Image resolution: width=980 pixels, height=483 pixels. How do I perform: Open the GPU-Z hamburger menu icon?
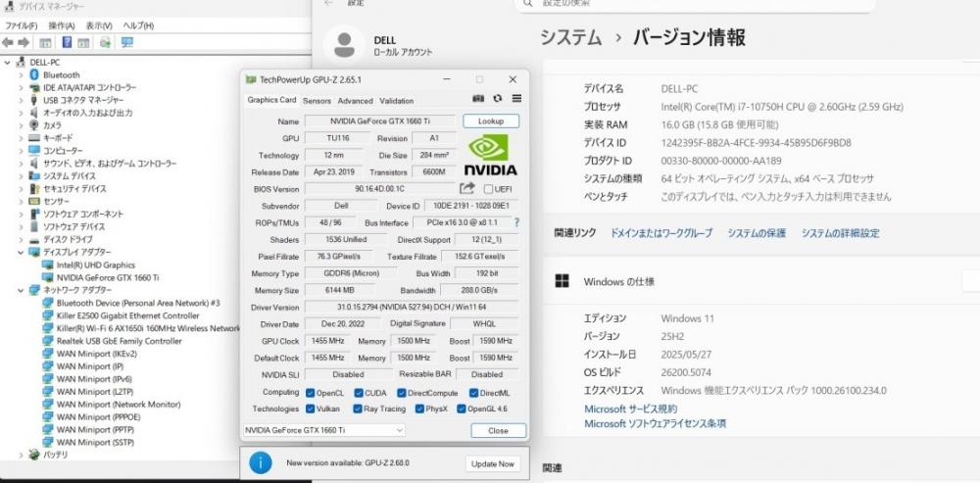(516, 99)
